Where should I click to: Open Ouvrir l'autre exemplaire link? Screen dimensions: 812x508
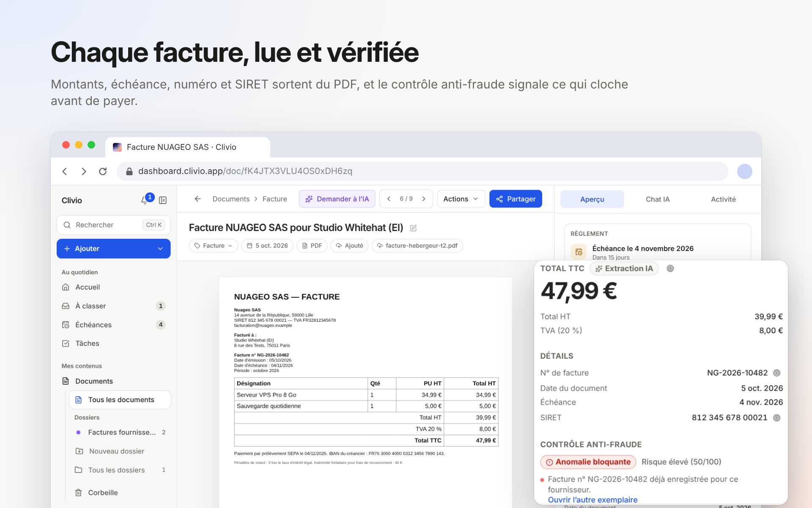point(593,500)
